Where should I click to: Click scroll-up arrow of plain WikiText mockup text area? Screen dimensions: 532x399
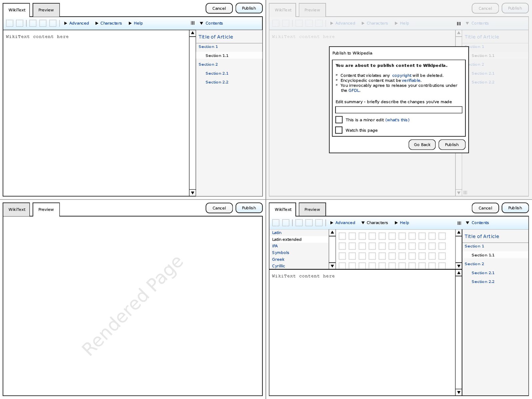click(193, 33)
